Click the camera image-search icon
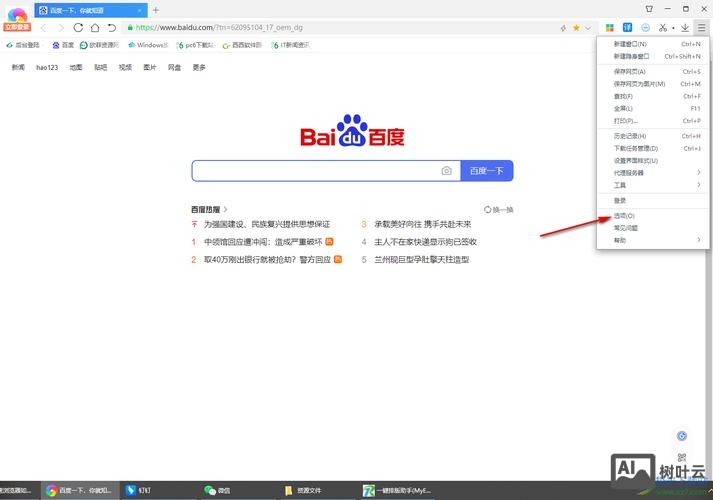The height and width of the screenshot is (500, 713). pos(447,171)
